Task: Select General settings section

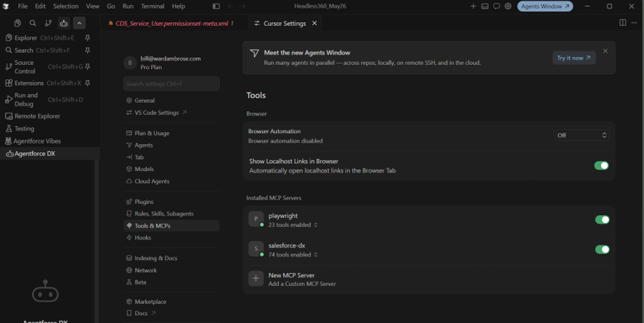Action: tap(145, 100)
